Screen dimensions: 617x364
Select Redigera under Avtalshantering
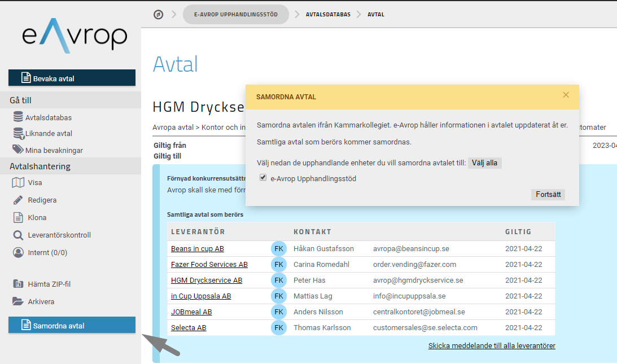(42, 200)
